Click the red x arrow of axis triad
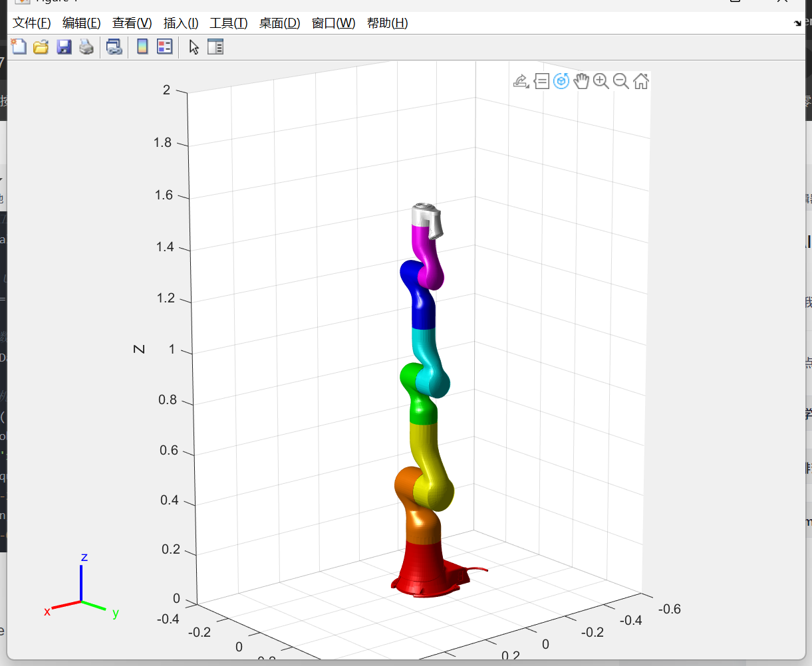This screenshot has height=666, width=812. tap(65, 606)
